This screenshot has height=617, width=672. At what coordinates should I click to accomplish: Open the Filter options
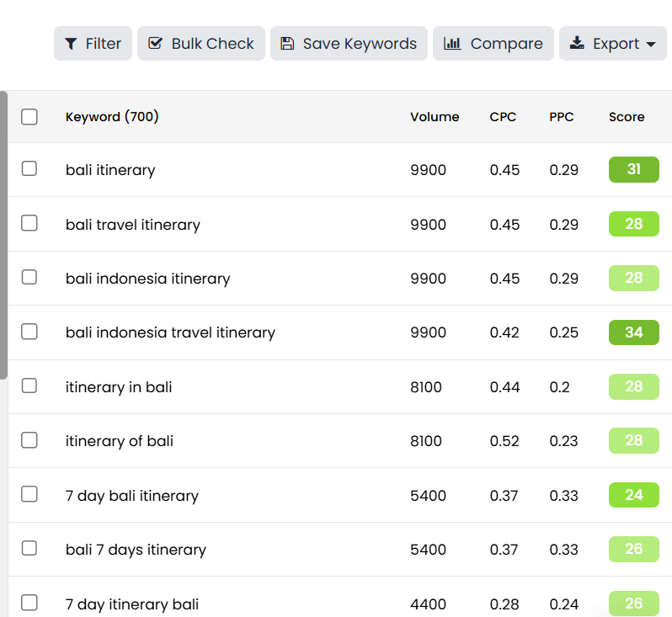point(93,43)
